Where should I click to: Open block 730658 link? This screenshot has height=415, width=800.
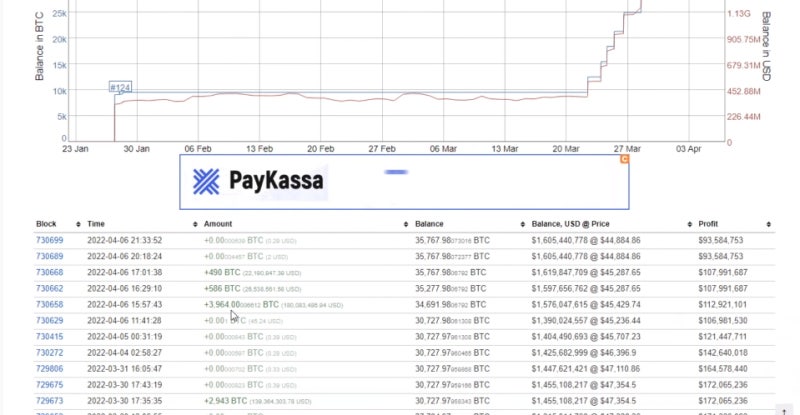(x=49, y=304)
